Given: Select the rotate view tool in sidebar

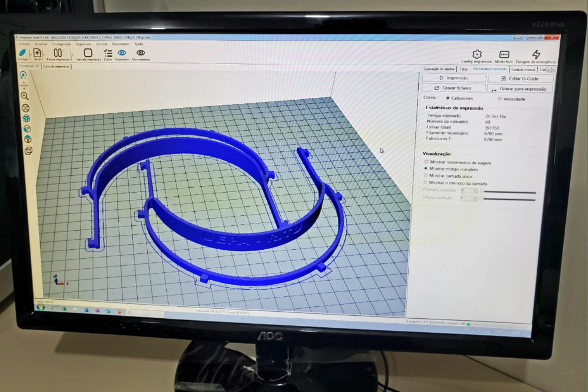Looking at the screenshot, I should point(23,75).
